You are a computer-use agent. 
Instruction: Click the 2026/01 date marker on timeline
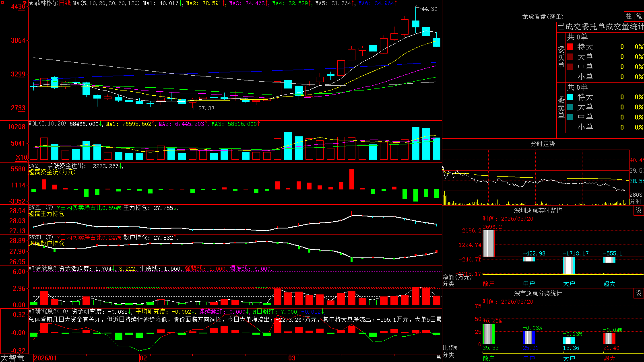[45, 358]
